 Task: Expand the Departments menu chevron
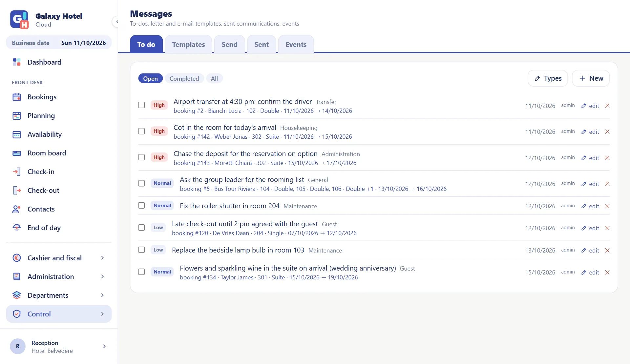click(x=102, y=295)
